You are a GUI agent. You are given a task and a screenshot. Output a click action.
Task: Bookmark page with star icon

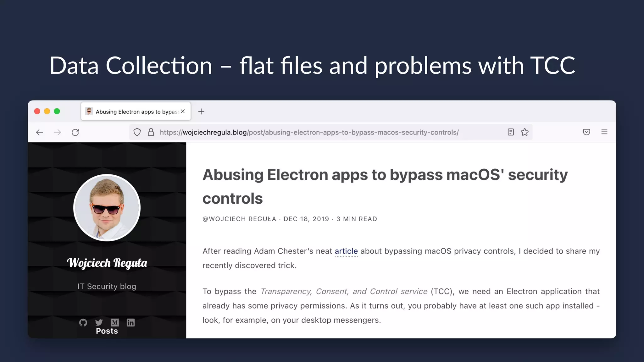click(x=525, y=132)
